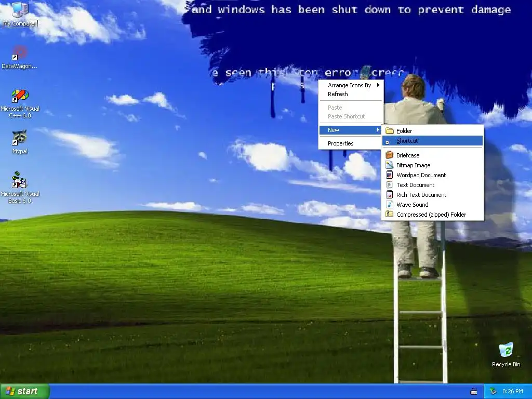Open the Start menu
Image resolution: width=532 pixels, height=399 pixels.
point(25,391)
